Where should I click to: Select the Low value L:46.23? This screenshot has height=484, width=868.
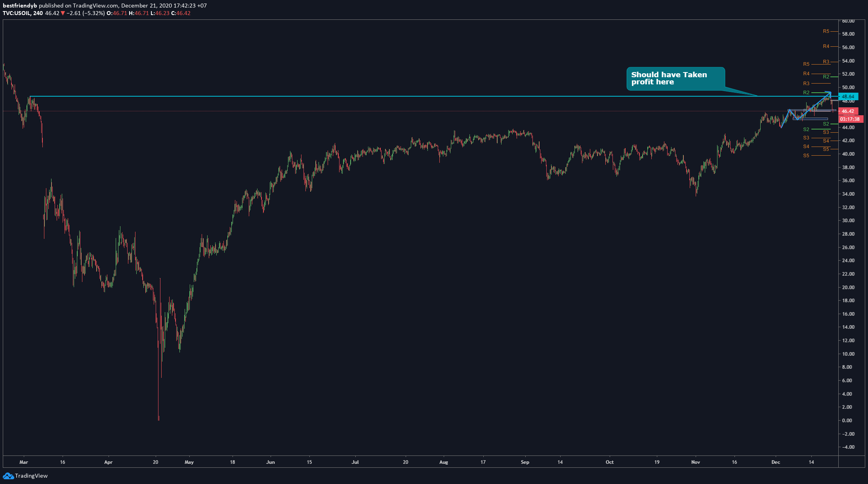pyautogui.click(x=160, y=13)
